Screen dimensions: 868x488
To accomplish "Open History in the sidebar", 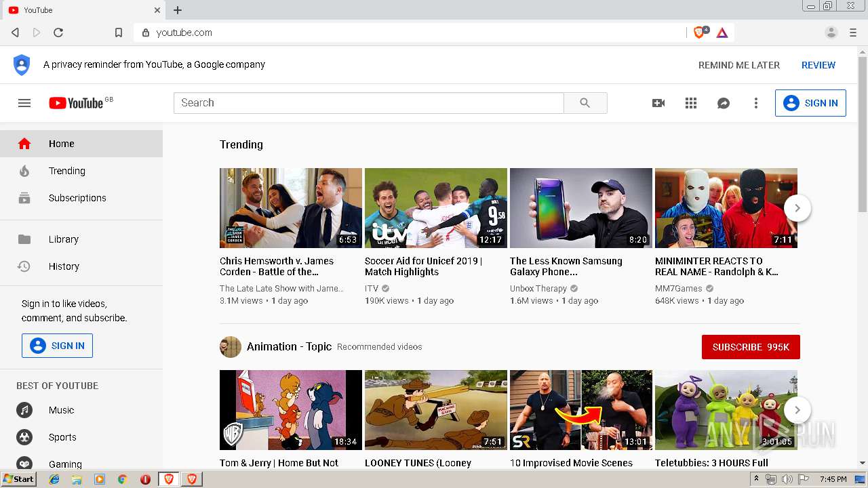I will coord(81,266).
